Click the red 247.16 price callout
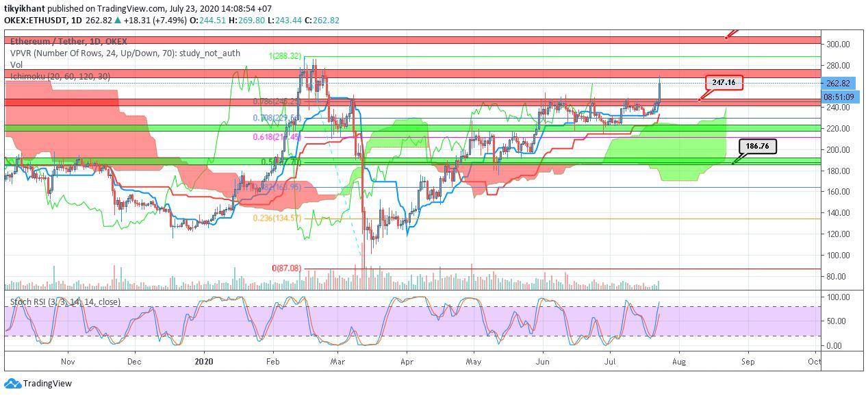The image size is (868, 396). pos(723,83)
